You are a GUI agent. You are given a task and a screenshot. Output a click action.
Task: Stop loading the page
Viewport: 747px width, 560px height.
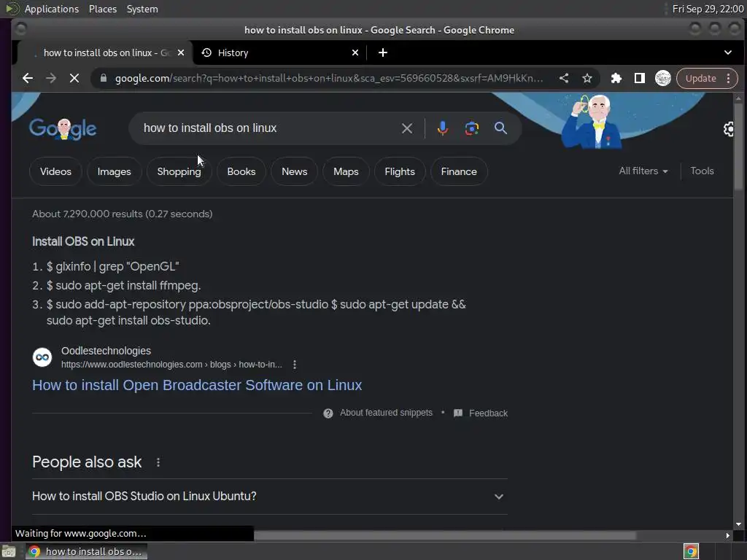pyautogui.click(x=74, y=78)
